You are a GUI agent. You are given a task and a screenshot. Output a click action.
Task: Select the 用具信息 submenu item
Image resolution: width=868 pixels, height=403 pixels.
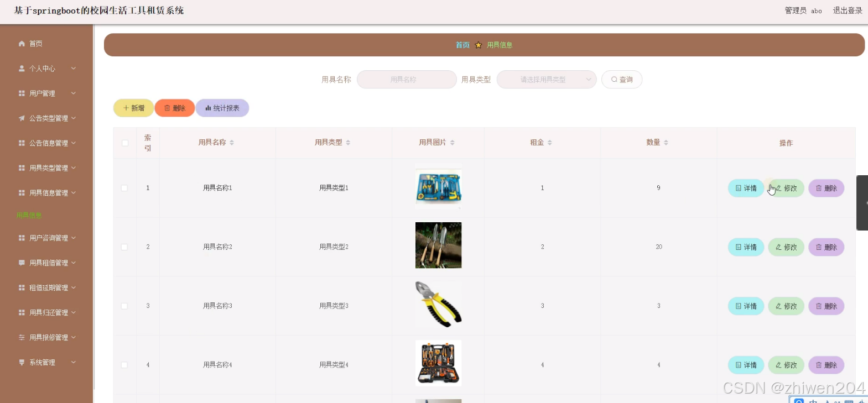[x=29, y=216]
